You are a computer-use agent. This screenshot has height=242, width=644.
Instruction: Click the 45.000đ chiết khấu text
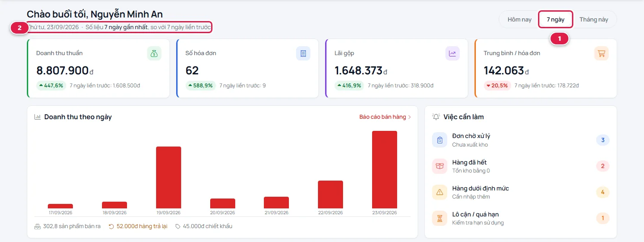coord(207,226)
